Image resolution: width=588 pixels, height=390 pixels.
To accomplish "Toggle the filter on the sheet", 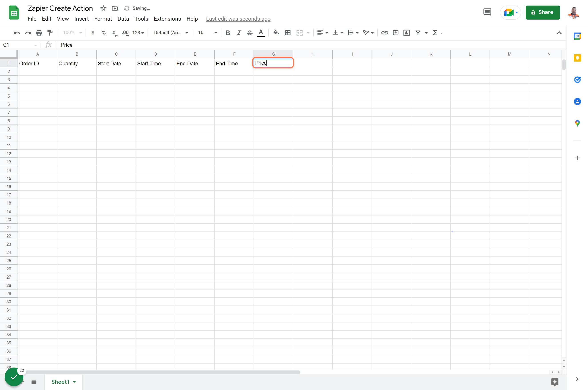I will tap(418, 33).
